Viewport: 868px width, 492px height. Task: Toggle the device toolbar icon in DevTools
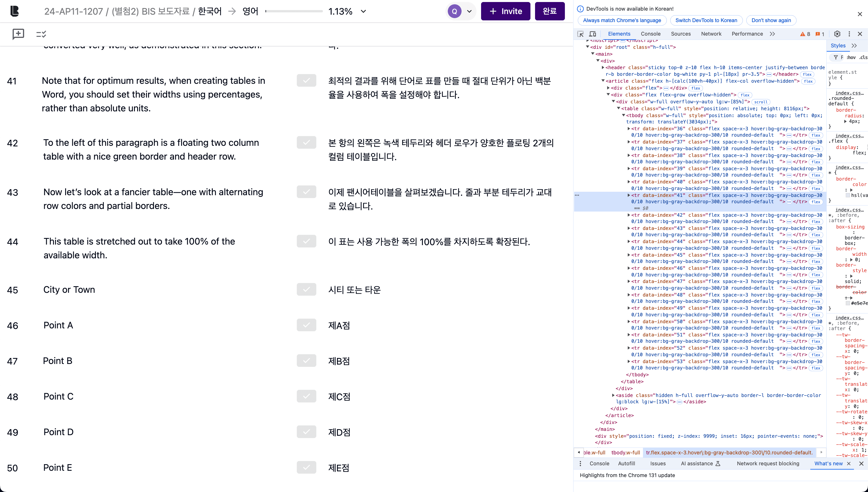593,34
